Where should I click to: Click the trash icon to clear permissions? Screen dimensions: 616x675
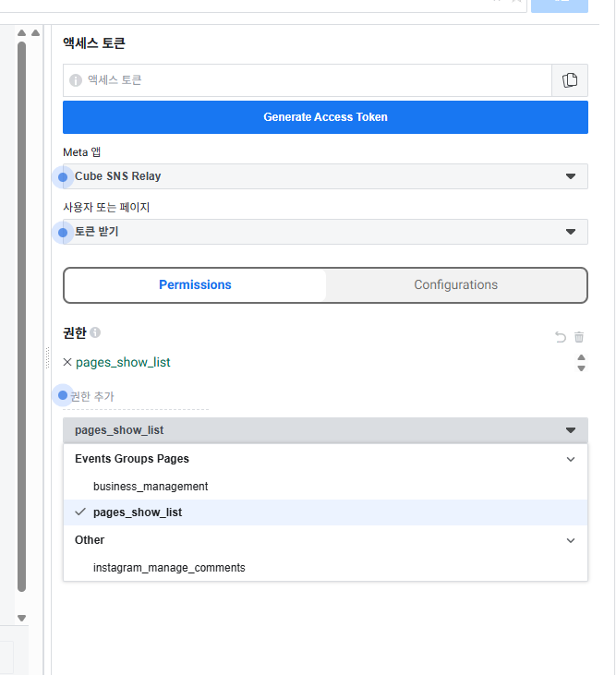(579, 337)
